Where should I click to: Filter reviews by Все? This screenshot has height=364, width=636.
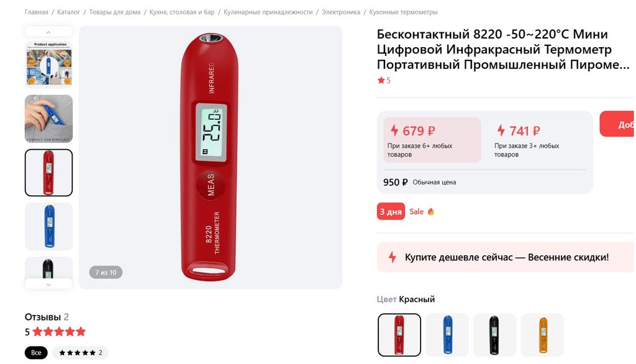click(36, 353)
